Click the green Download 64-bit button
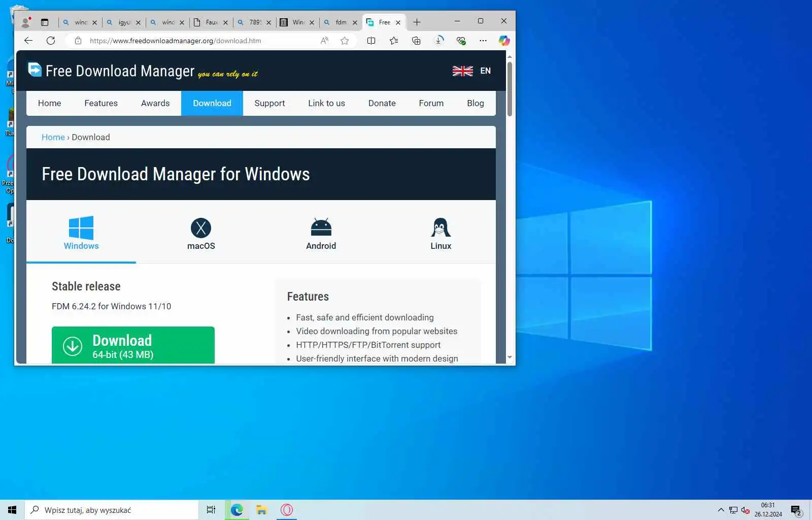This screenshot has height=520, width=812. (133, 345)
